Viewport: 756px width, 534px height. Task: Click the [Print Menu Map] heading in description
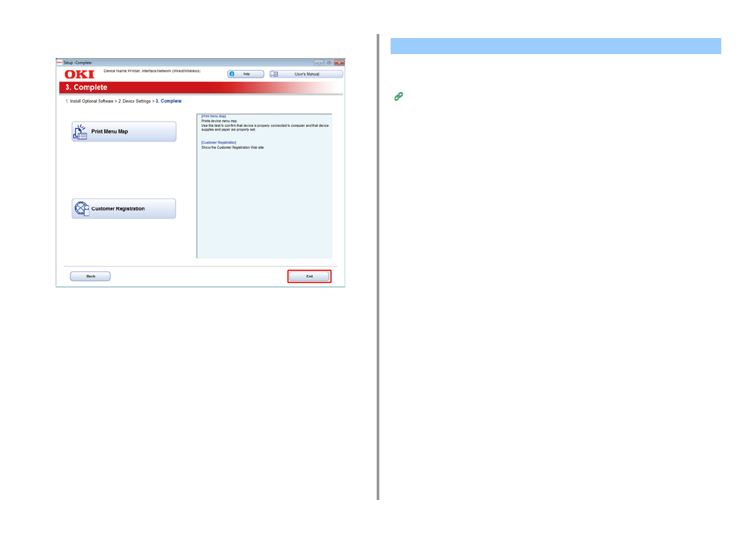[214, 116]
